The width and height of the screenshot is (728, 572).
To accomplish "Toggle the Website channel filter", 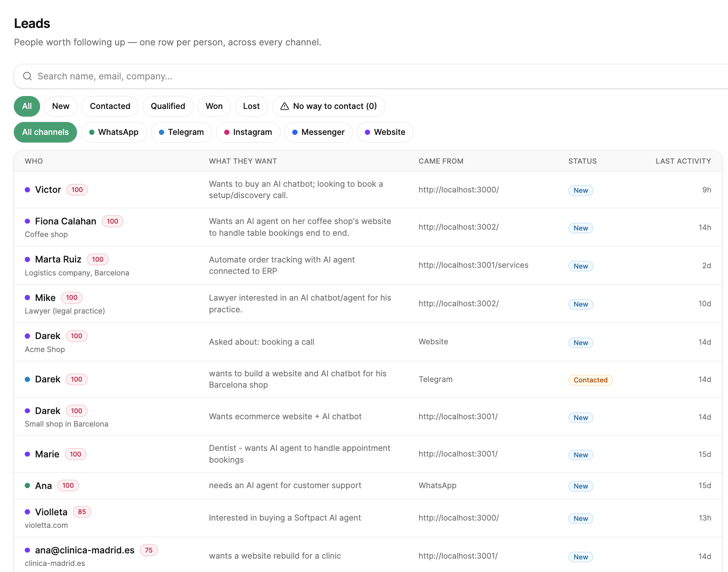I will coord(385,132).
